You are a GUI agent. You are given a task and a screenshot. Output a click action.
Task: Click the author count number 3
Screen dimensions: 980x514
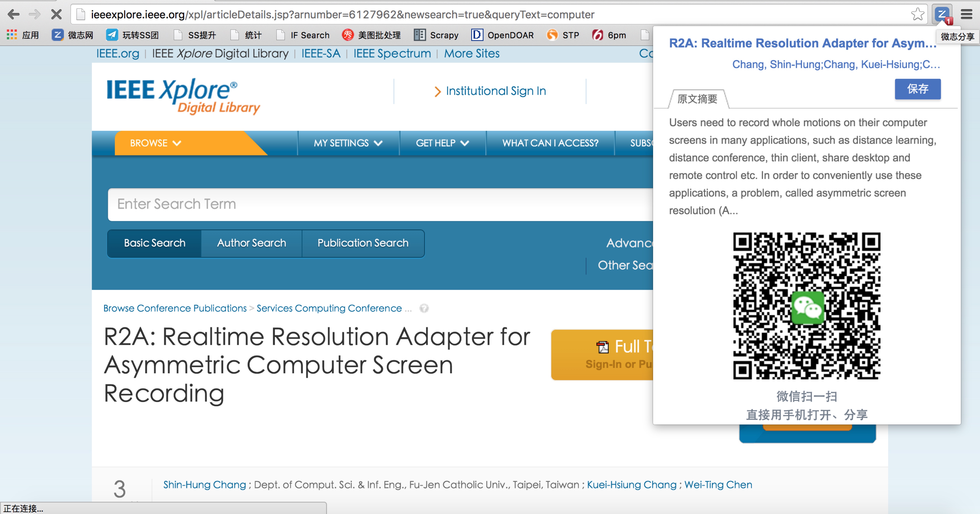coord(119,489)
